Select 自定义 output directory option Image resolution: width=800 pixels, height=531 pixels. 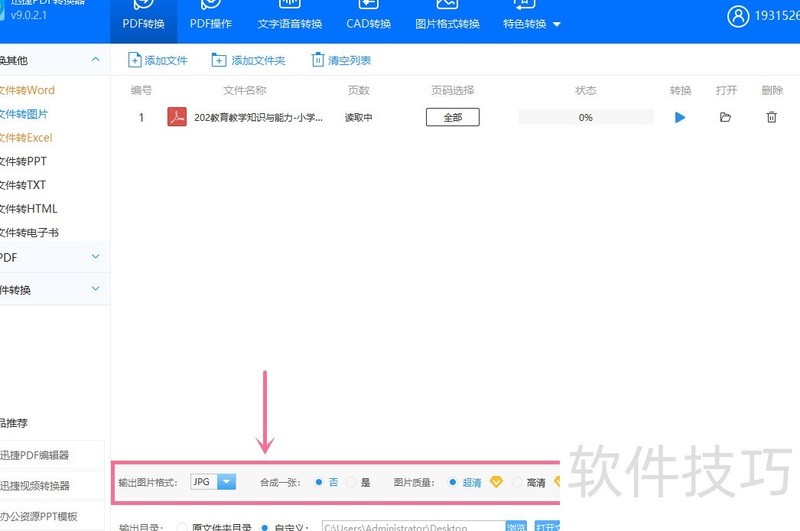tap(264, 527)
